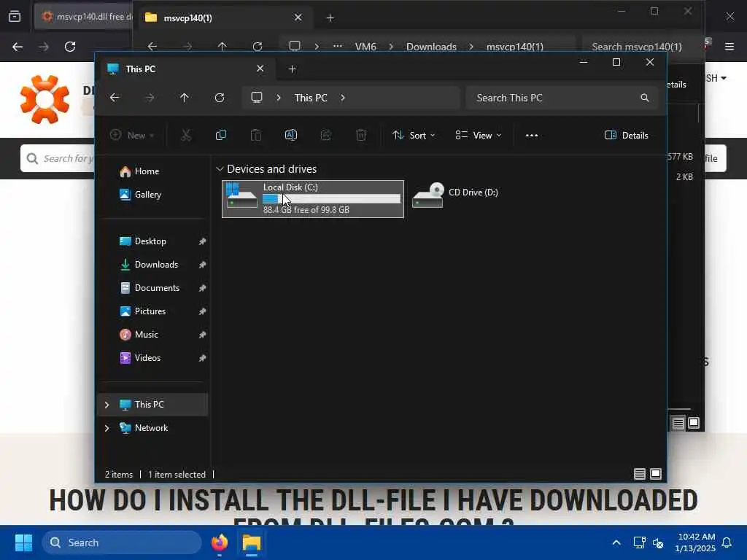Click Downloads in msvcp140(1) breadcrumb

point(431,47)
